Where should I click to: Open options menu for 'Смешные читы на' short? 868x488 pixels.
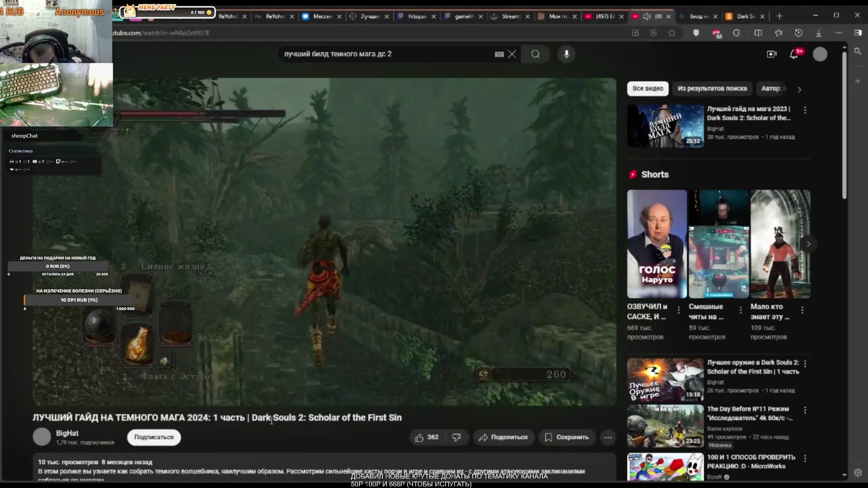[741, 310]
